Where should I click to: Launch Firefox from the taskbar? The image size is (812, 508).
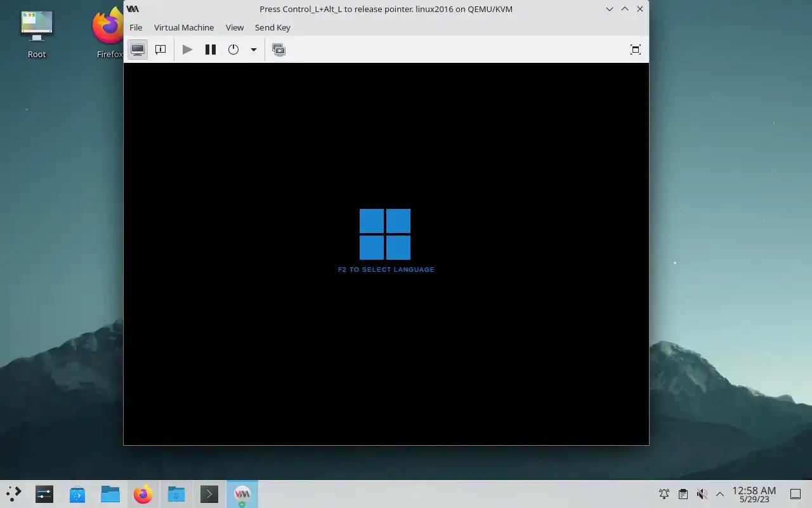pyautogui.click(x=143, y=494)
